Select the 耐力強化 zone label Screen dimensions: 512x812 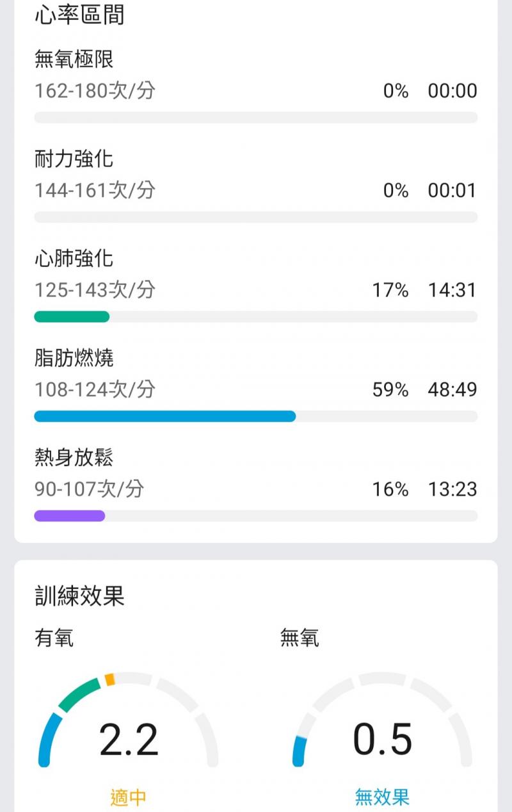click(74, 159)
